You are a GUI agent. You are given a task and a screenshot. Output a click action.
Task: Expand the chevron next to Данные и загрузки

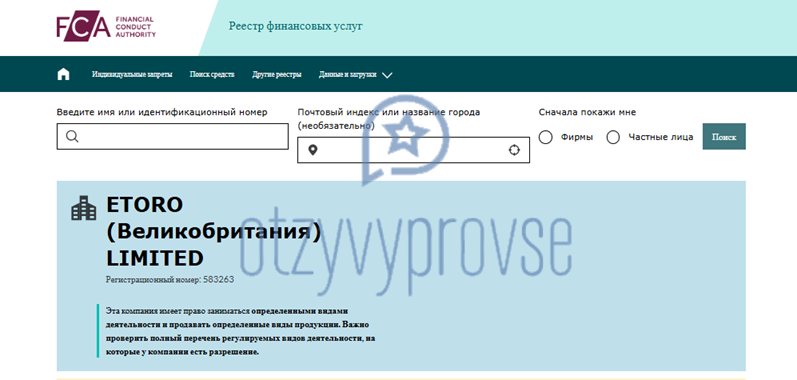[x=387, y=75]
